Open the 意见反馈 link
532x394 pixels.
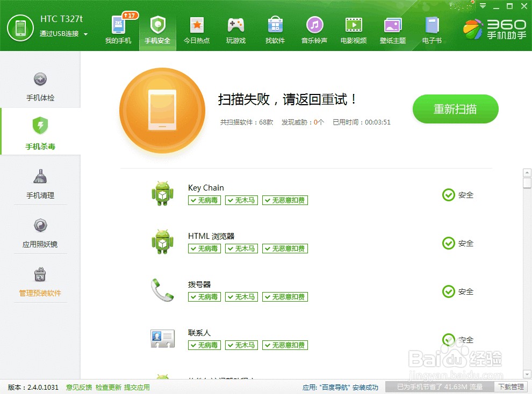pyautogui.click(x=78, y=387)
